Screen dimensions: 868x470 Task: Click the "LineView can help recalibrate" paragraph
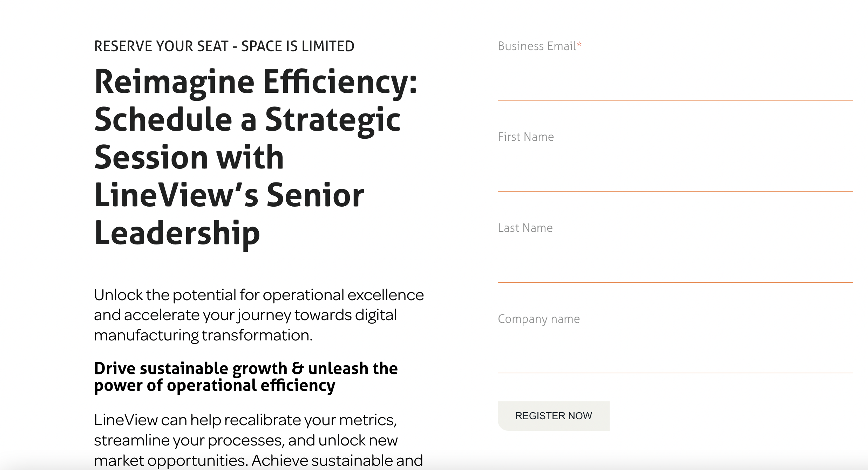coord(245,420)
